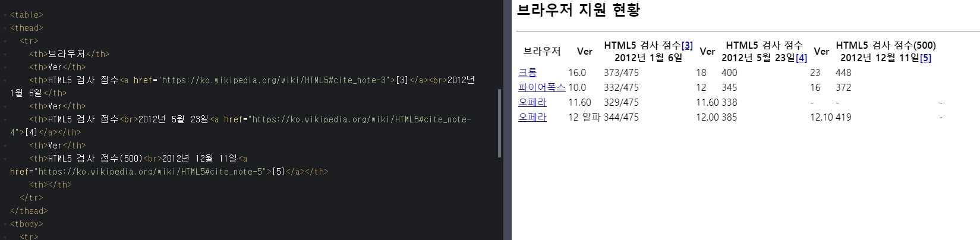980x240 pixels.
Task: Click the 23 version cell
Action: tap(815, 72)
